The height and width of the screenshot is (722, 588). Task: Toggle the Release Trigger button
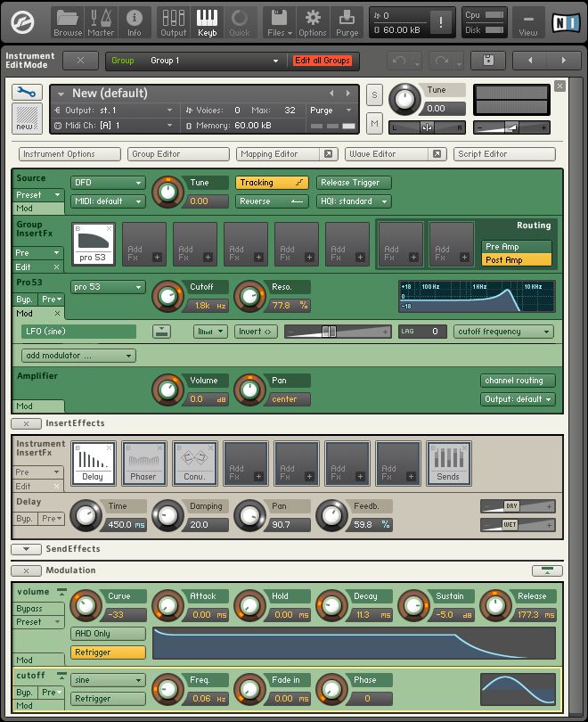tap(354, 183)
